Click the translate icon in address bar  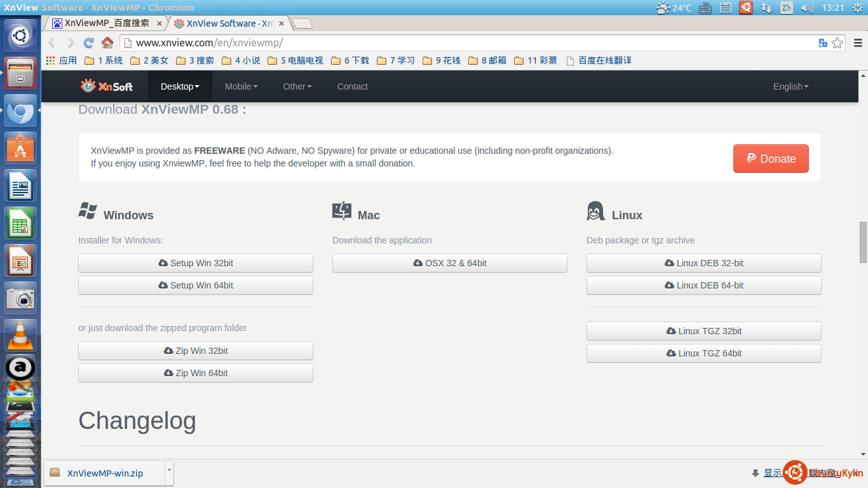pyautogui.click(x=823, y=43)
